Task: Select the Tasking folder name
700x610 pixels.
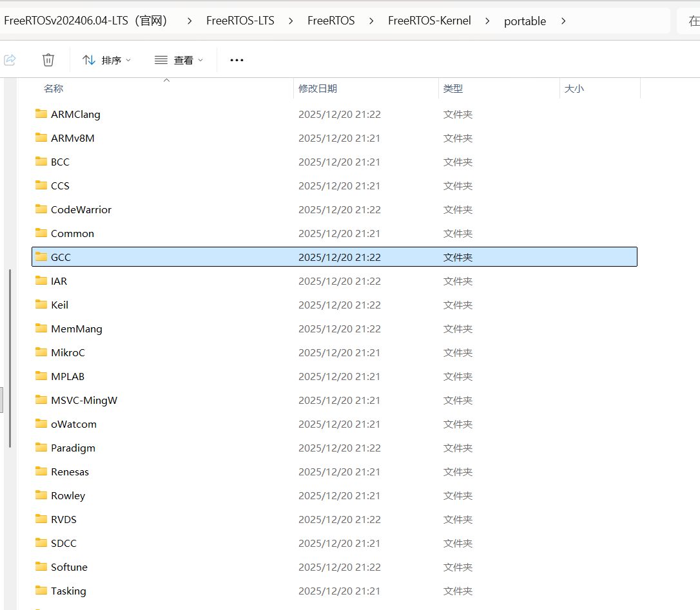Action: point(68,591)
